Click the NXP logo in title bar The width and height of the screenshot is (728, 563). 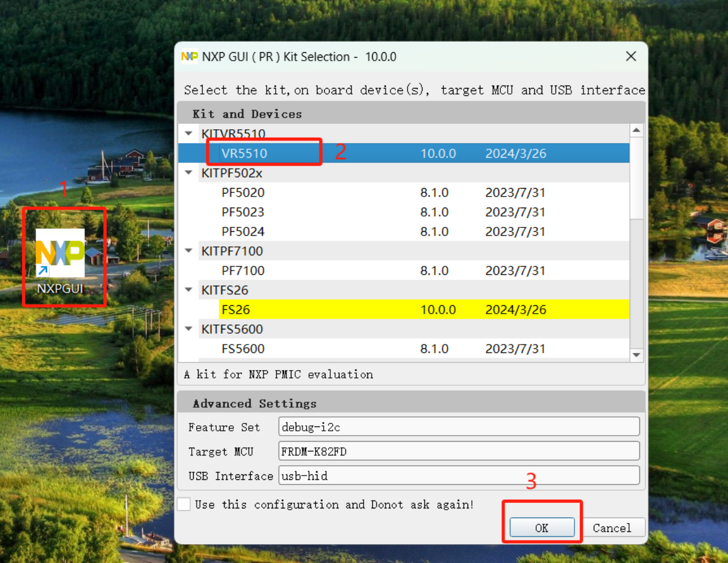[x=189, y=56]
